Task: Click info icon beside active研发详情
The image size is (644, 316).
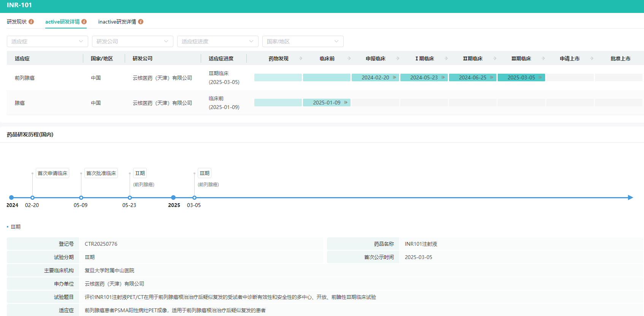Action: [x=84, y=22]
